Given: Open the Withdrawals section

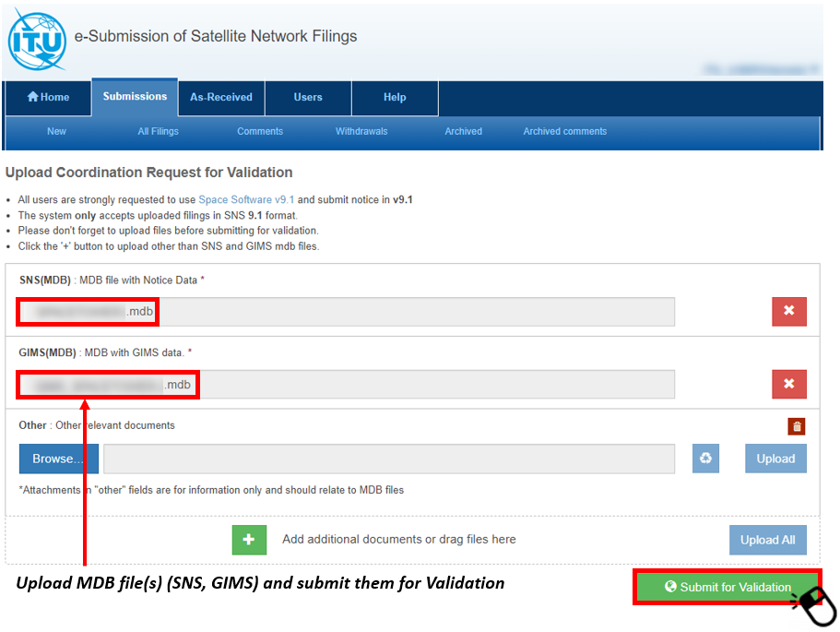Looking at the screenshot, I should coord(361,131).
